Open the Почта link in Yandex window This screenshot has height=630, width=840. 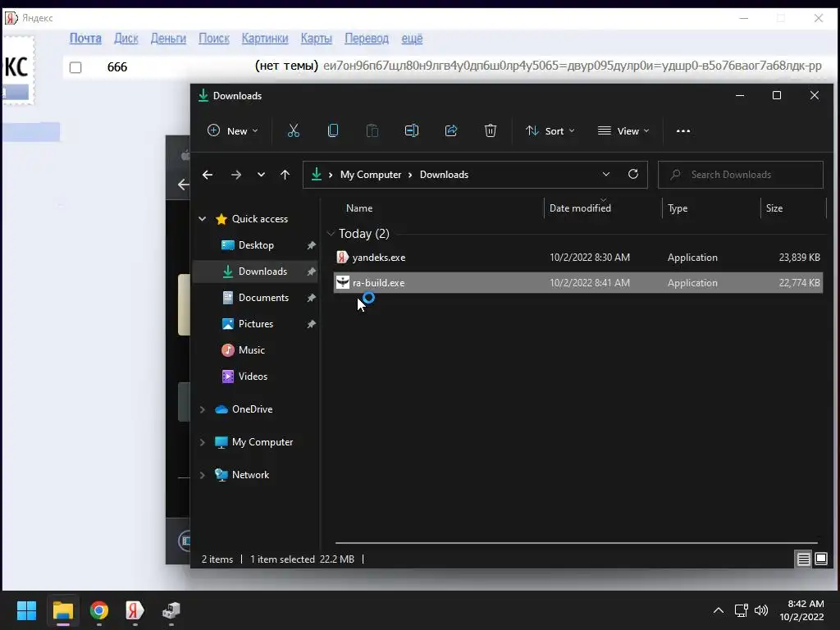[x=85, y=39]
